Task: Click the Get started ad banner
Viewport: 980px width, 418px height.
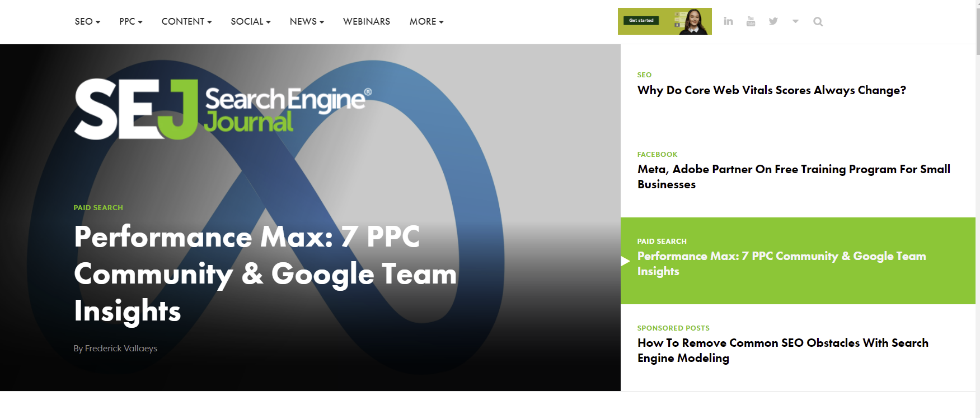Action: pyautogui.click(x=665, y=21)
